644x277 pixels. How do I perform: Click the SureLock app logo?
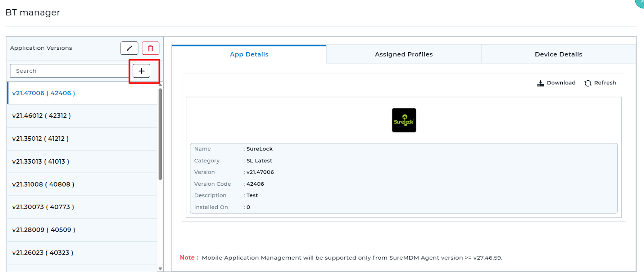pos(404,120)
